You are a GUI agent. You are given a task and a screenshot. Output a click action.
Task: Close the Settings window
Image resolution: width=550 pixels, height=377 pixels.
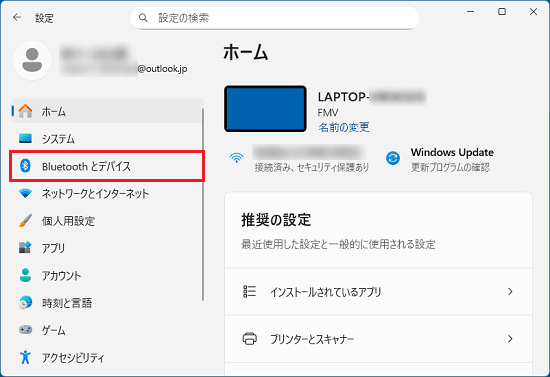click(x=534, y=12)
